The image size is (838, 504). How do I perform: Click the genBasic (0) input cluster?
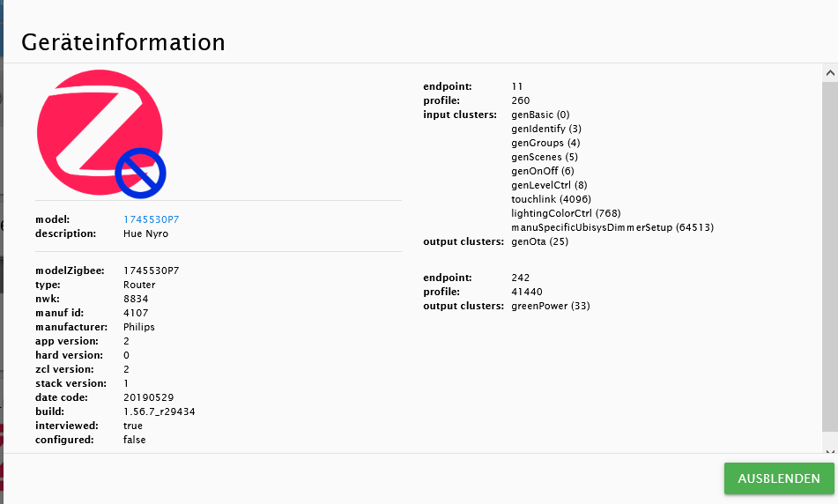point(540,115)
